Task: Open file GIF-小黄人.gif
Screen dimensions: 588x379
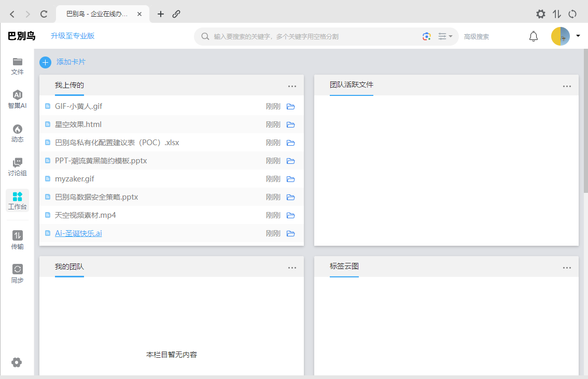Action: tap(78, 106)
